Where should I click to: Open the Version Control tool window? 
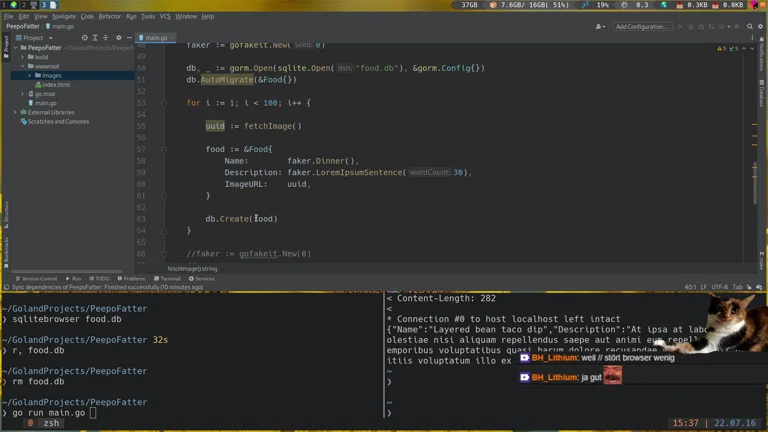coord(38,278)
